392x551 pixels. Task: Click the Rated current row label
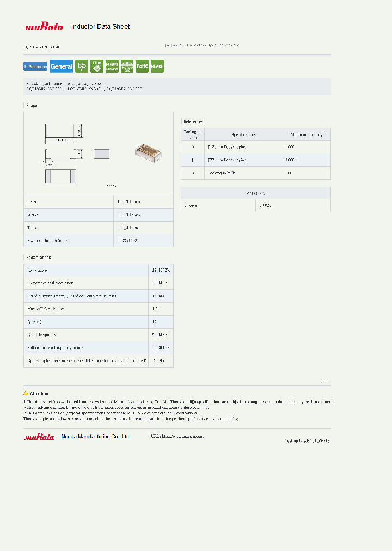pyautogui.click(x=72, y=296)
